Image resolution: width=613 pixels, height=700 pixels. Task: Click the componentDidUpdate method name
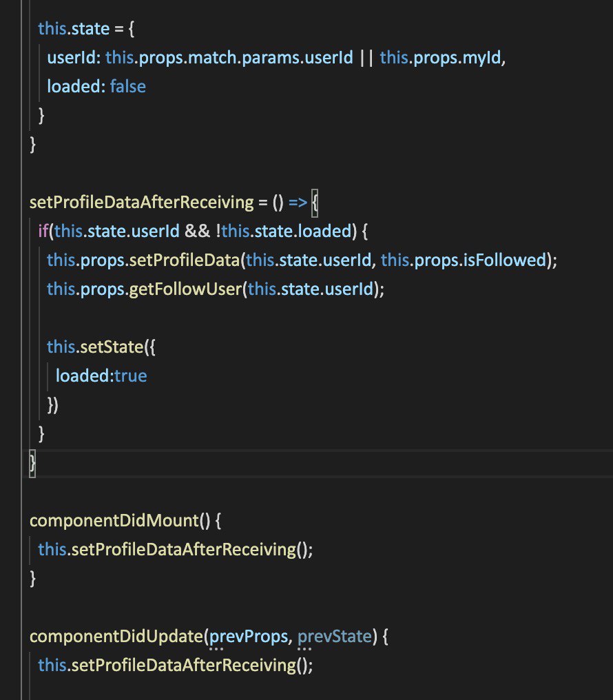point(117,636)
